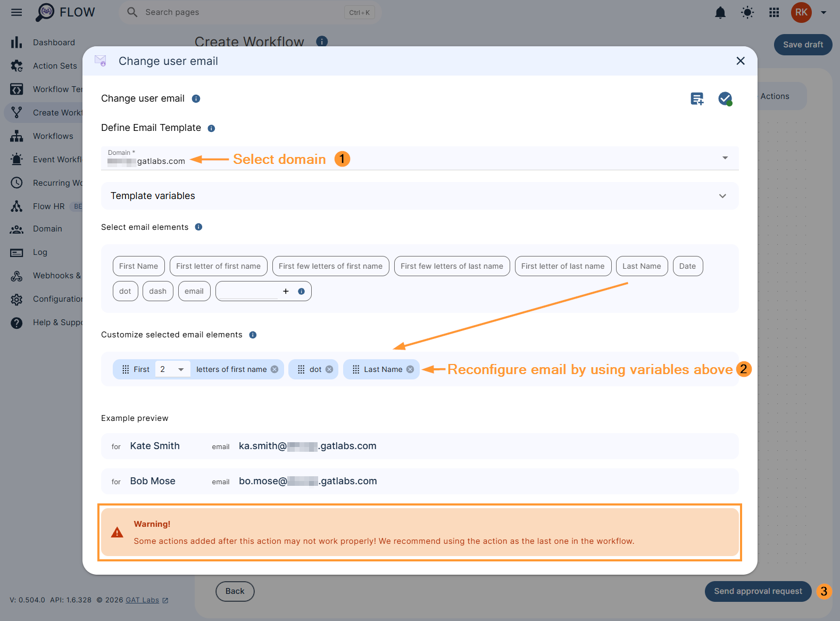Image resolution: width=840 pixels, height=621 pixels.
Task: Click the Search pages field
Action: (x=250, y=12)
